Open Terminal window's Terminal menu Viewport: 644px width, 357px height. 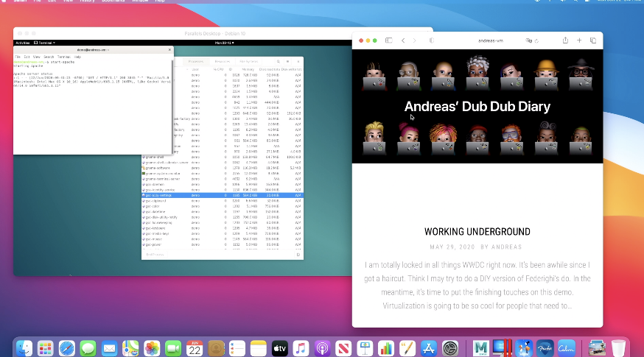[63, 57]
